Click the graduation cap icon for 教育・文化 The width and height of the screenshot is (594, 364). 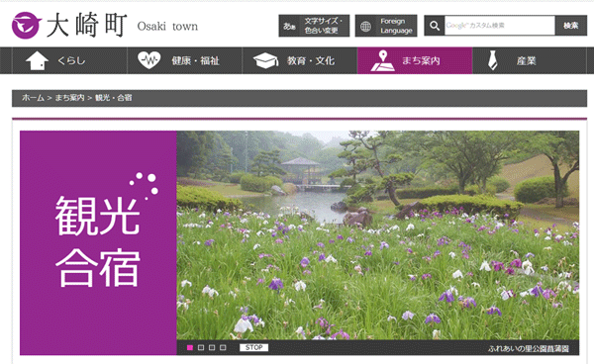(x=265, y=60)
